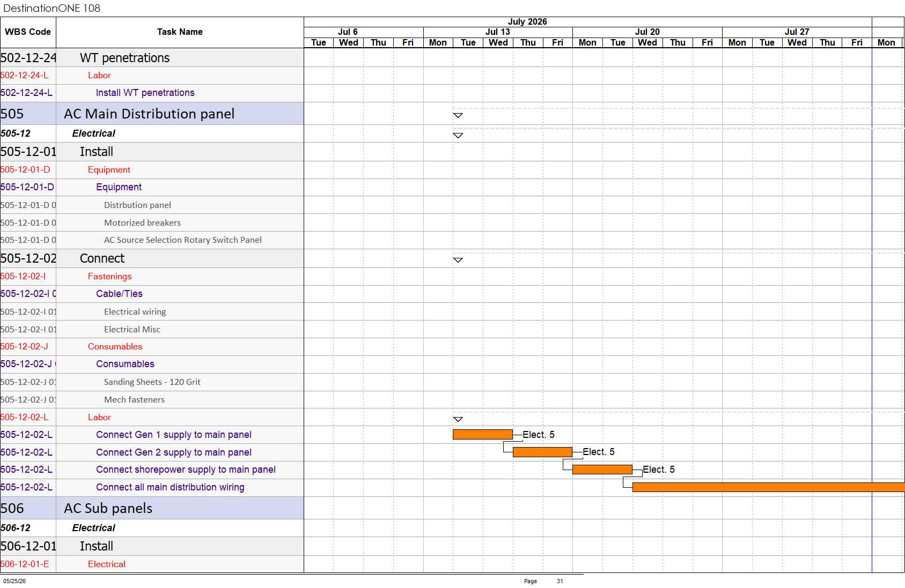The width and height of the screenshot is (905, 588).
Task: Click the Elect. 5 label beside Gen 1 bar
Action: click(539, 435)
